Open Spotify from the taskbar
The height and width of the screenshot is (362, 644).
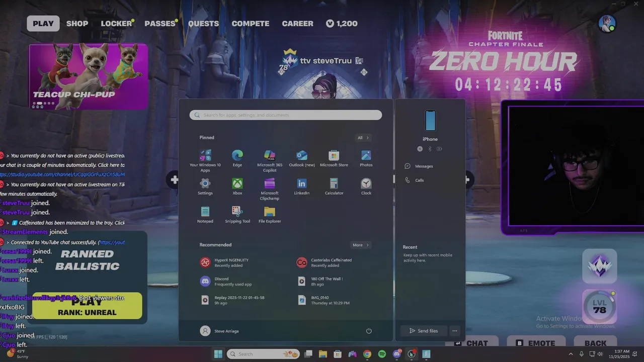point(382,354)
